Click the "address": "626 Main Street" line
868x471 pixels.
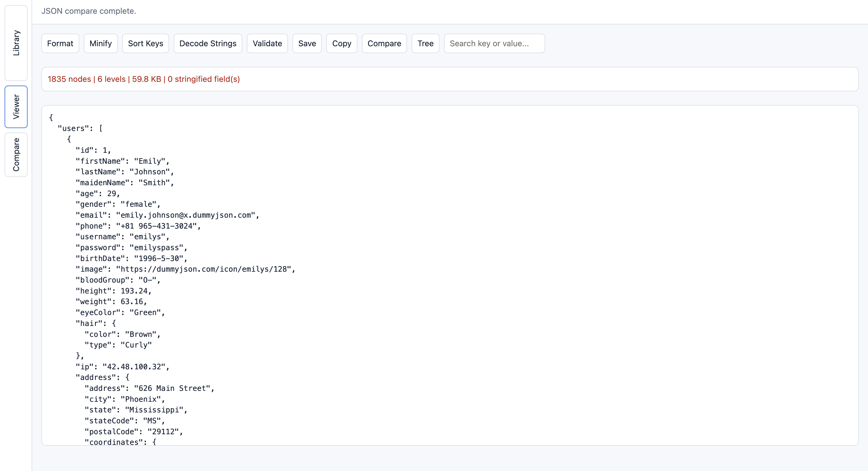(x=150, y=388)
